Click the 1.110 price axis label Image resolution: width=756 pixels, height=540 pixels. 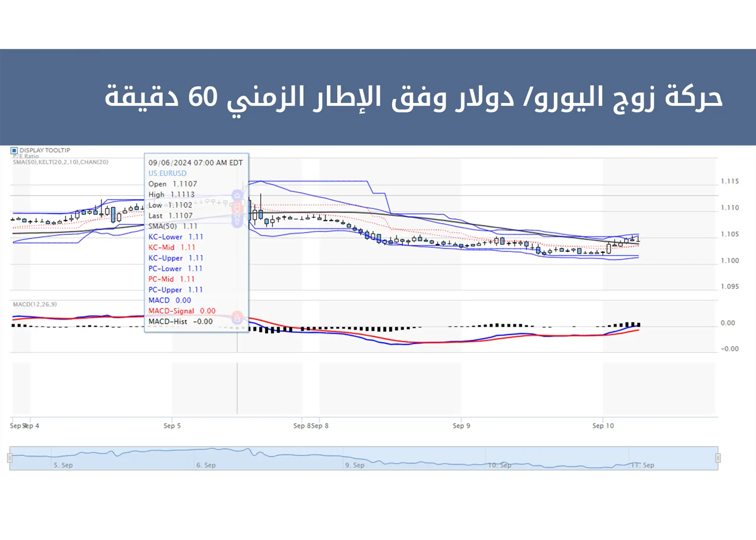[x=730, y=208]
